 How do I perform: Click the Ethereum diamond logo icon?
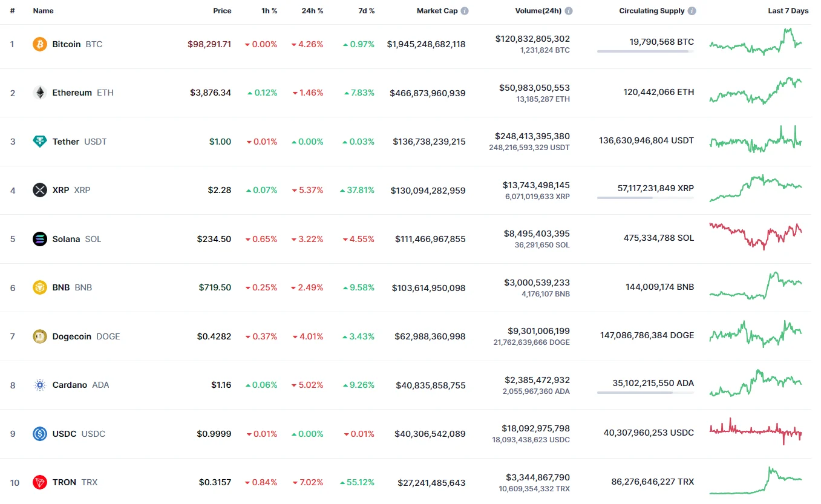(39, 93)
